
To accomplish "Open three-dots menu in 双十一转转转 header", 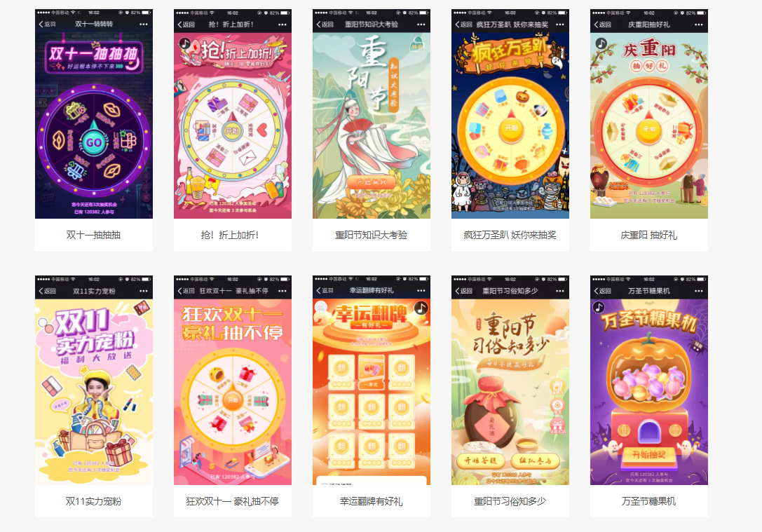I will pyautogui.click(x=144, y=25).
